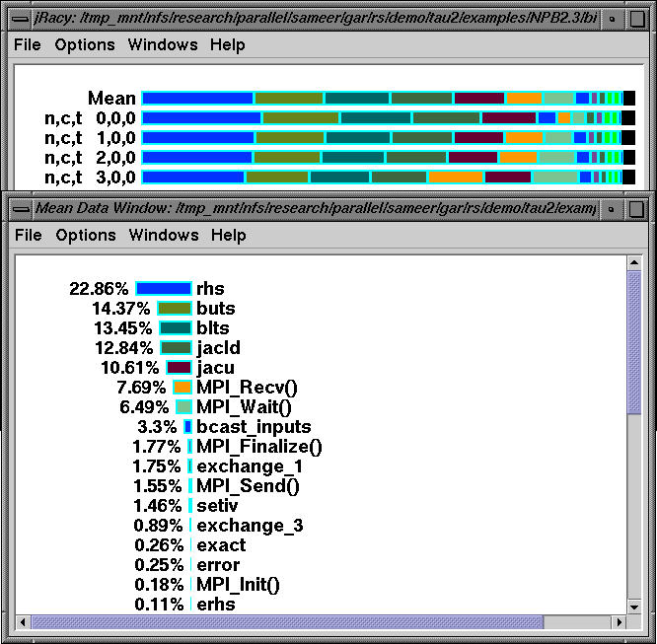Click the bcast_inputs function name

coord(254,427)
